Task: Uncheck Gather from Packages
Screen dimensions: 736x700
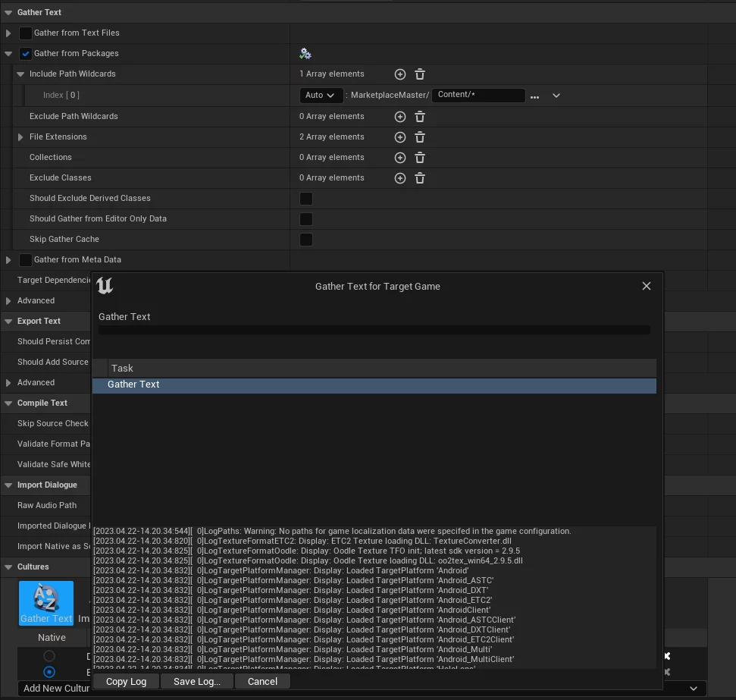Action: [x=25, y=54]
